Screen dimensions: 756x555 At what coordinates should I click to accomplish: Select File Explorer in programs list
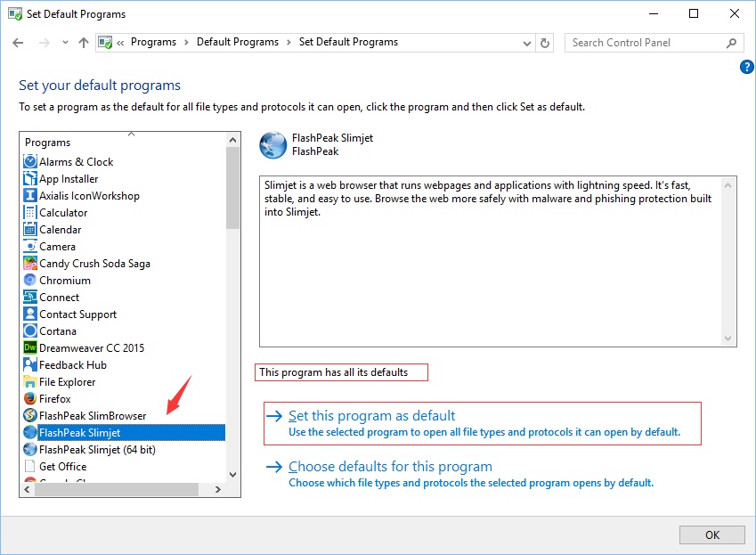pyautogui.click(x=67, y=382)
